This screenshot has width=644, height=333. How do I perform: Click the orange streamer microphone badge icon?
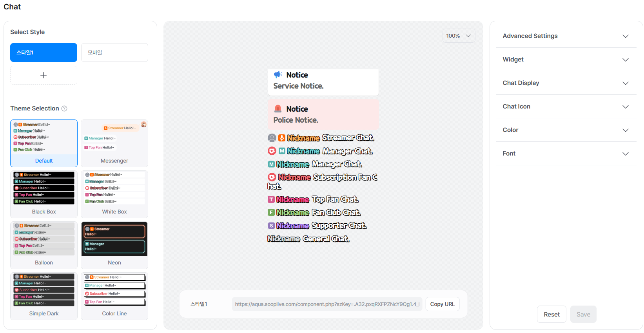tap(281, 138)
